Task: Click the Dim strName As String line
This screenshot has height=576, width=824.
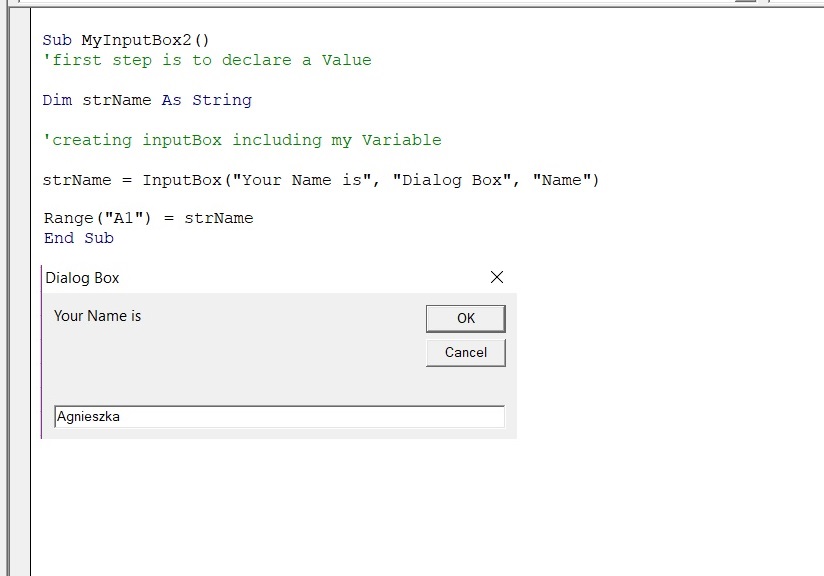Action: 147,100
